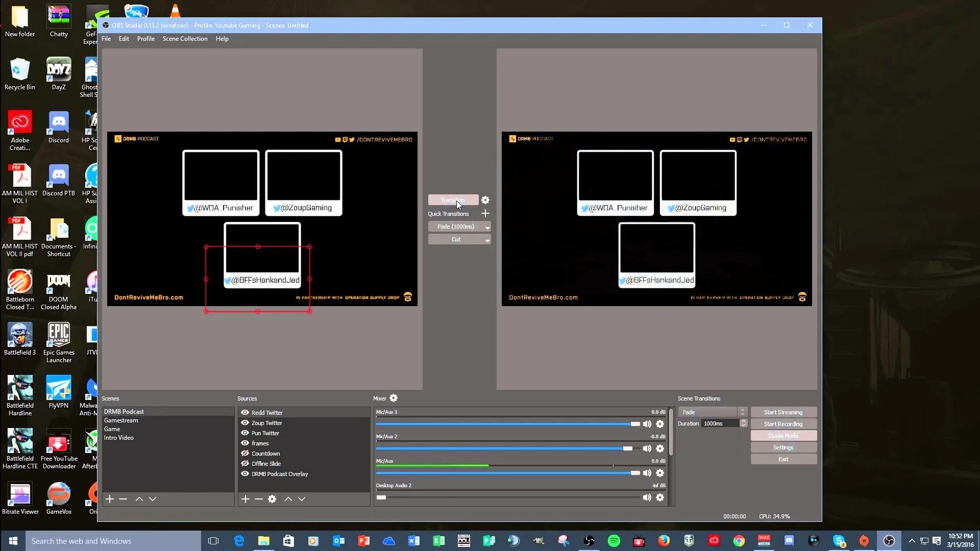
Task: Click the Countdown source settings icon
Action: 272,498
